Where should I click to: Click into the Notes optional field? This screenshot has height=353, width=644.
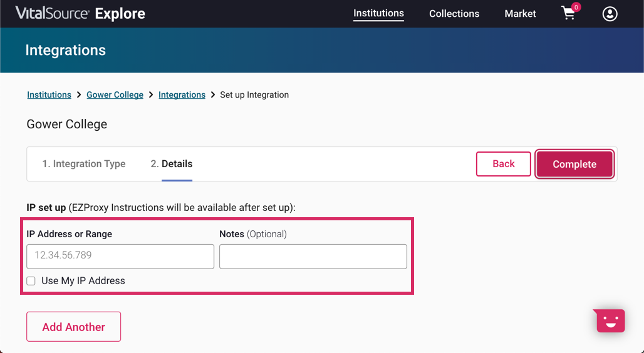click(313, 256)
